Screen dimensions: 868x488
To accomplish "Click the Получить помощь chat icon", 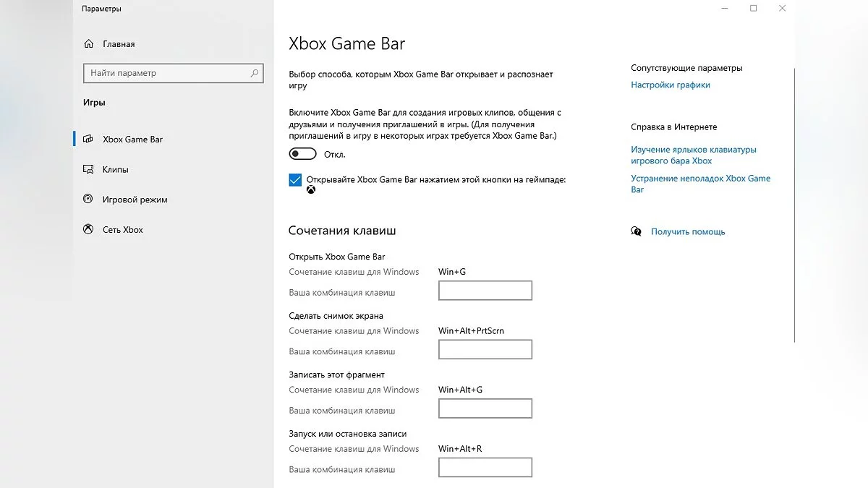I will point(636,232).
